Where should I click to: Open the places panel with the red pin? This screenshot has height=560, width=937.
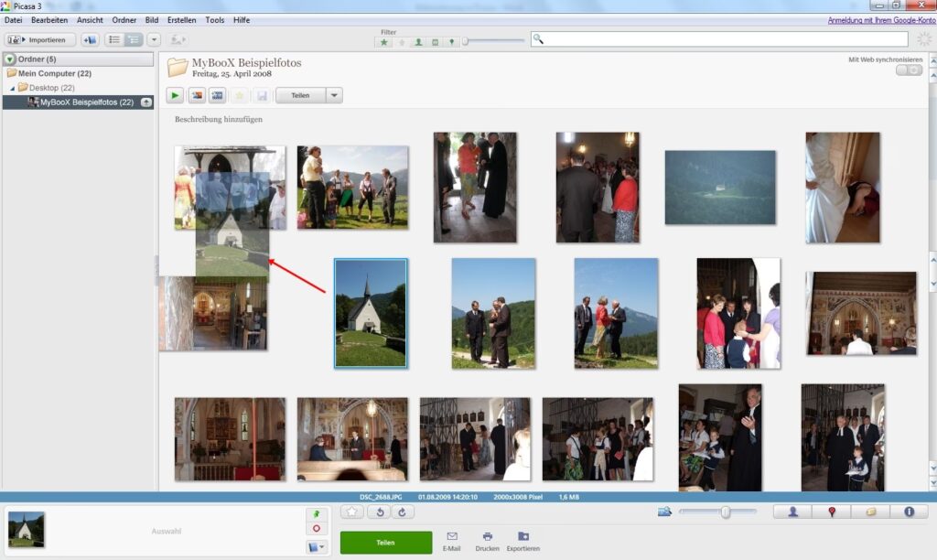(831, 512)
